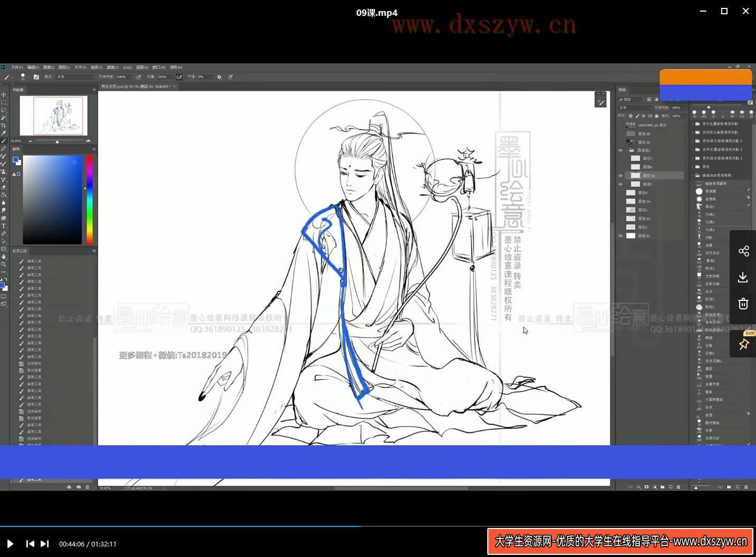Select the Paint Bucket tool
The width and height of the screenshot is (756, 557).
[4, 195]
